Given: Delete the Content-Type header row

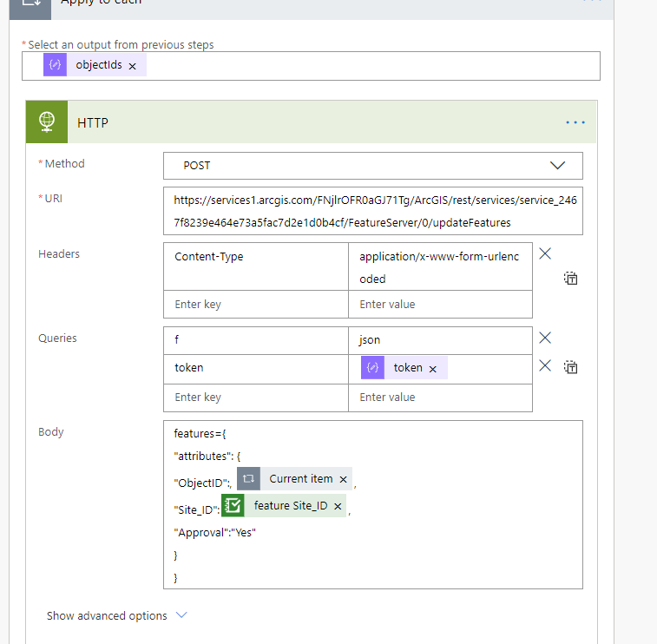Looking at the screenshot, I should [545, 254].
